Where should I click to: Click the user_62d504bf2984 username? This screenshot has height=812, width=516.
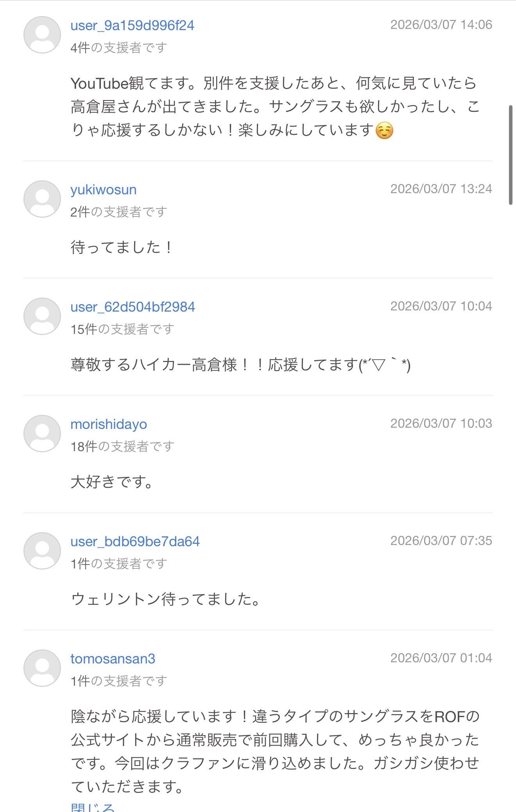click(133, 307)
